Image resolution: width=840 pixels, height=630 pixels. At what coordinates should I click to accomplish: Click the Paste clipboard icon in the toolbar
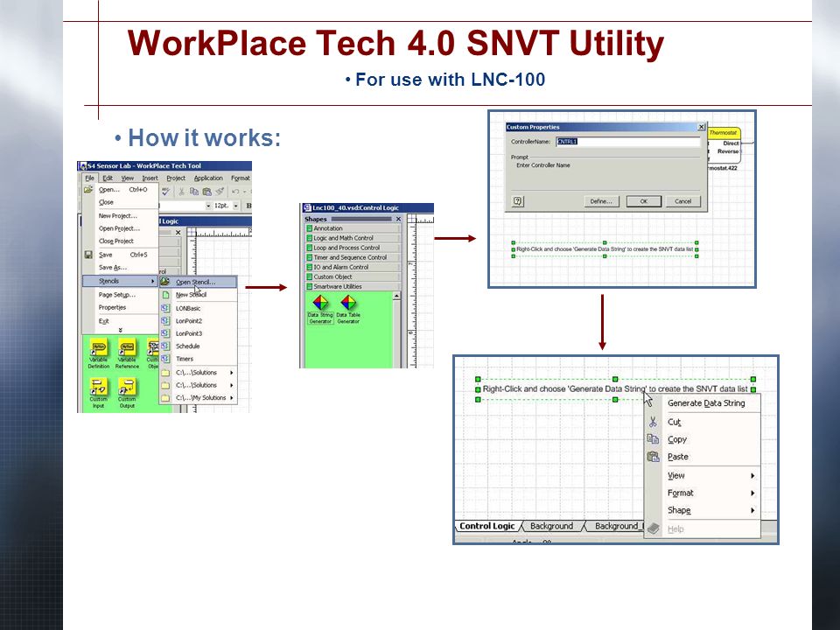pyautogui.click(x=206, y=192)
